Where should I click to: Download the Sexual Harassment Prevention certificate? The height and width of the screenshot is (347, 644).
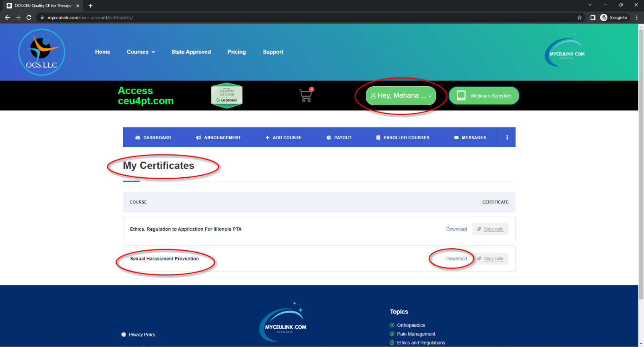click(x=456, y=259)
